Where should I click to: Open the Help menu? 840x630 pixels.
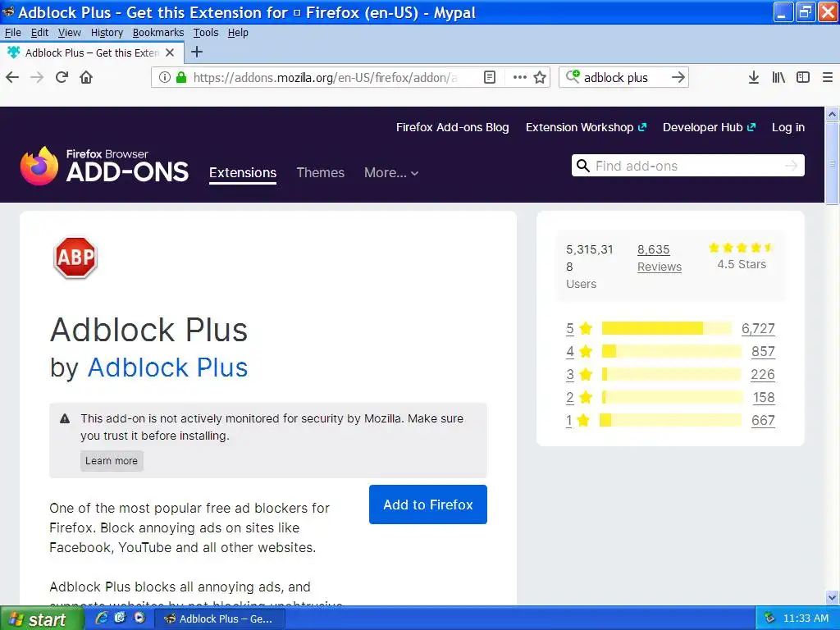tap(238, 33)
